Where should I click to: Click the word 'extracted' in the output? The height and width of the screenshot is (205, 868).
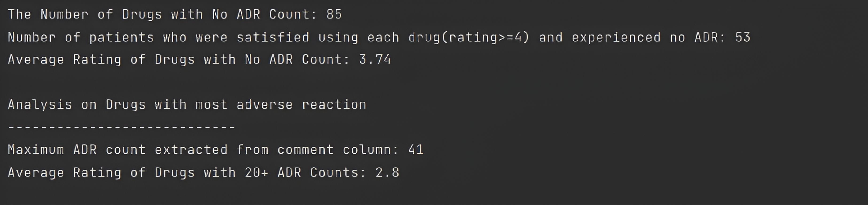pos(191,150)
